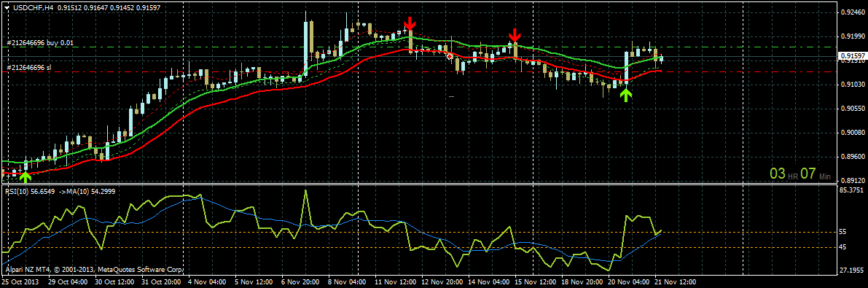Select the green buy arrow near 20 Nov
The width and height of the screenshot is (868, 288).
(625, 96)
